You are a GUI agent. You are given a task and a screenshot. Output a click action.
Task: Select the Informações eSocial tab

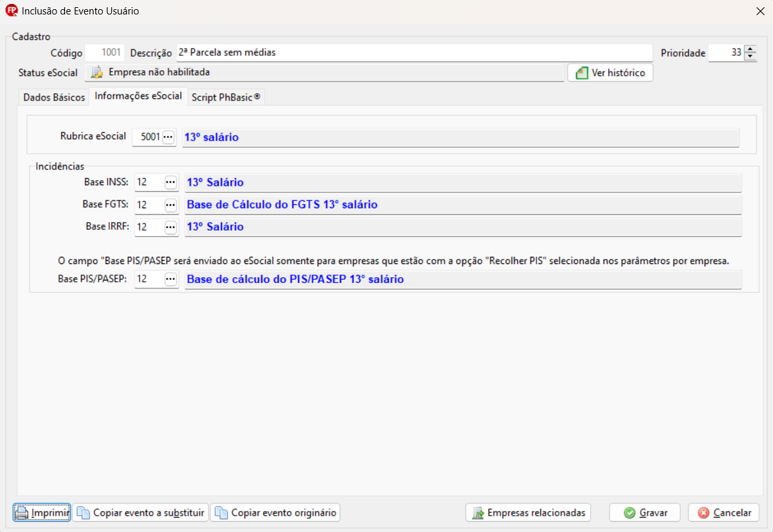point(138,96)
